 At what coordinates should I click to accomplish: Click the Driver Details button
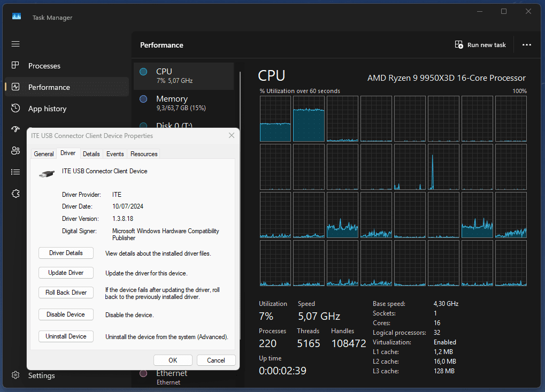coord(66,253)
